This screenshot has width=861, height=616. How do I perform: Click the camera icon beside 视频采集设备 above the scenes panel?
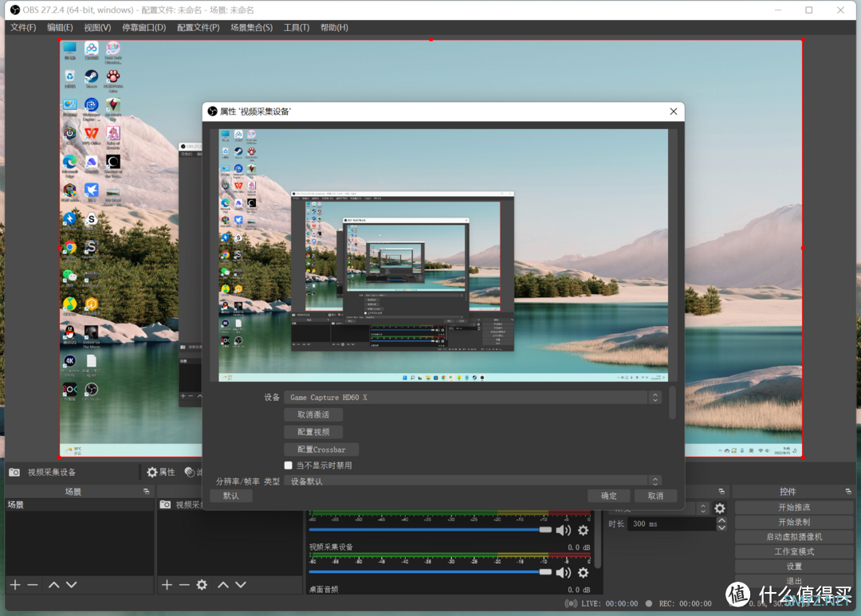[x=14, y=472]
